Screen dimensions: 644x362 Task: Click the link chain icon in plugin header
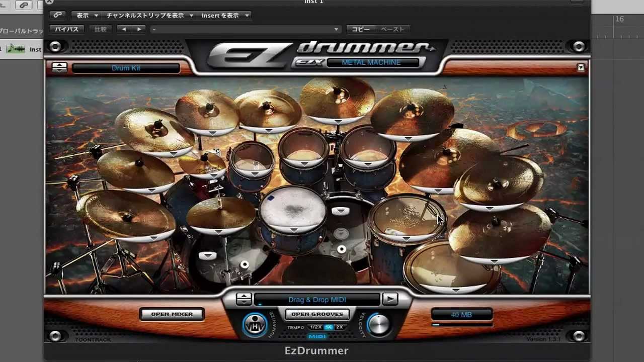coord(58,15)
